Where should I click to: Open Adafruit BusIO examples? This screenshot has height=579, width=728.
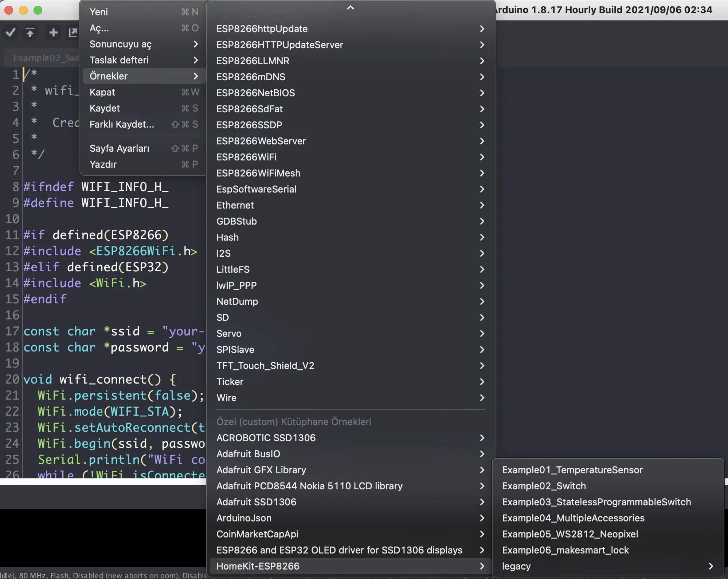[351, 454]
